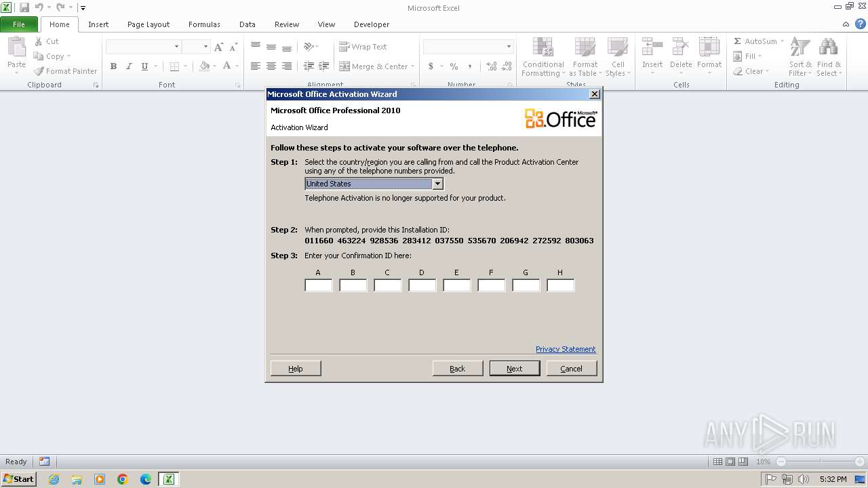Open Cell Styles gallery
The image size is (868, 488).
(618, 58)
